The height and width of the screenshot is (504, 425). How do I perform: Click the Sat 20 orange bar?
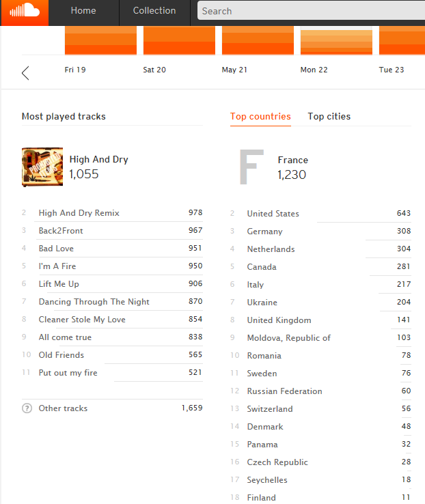tap(179, 40)
